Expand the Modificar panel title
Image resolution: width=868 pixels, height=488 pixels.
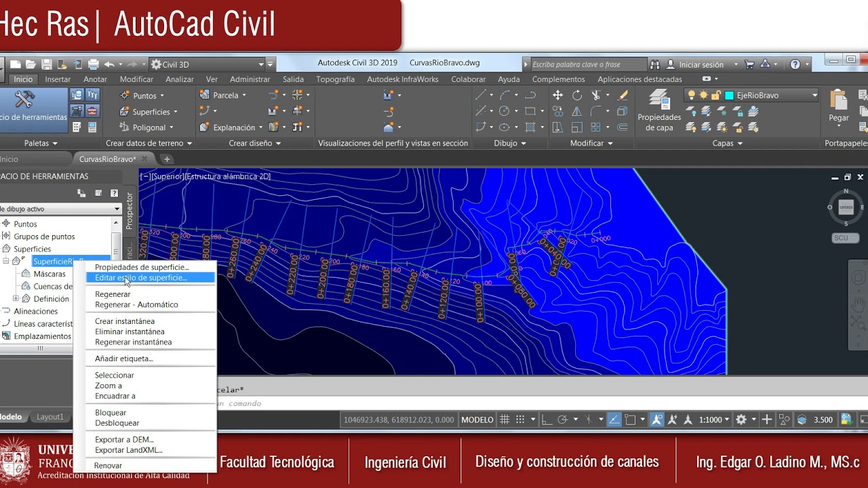(591, 143)
